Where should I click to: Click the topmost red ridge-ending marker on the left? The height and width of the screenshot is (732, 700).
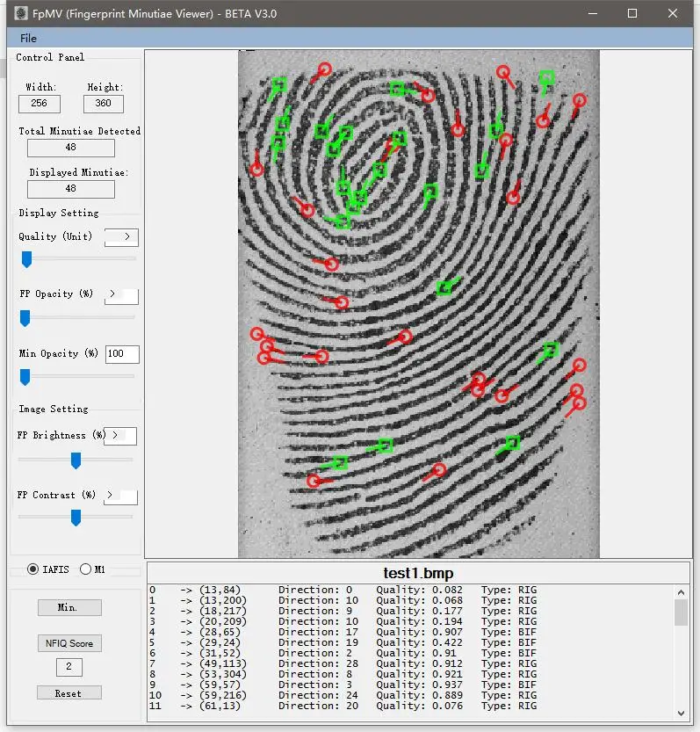(324, 69)
